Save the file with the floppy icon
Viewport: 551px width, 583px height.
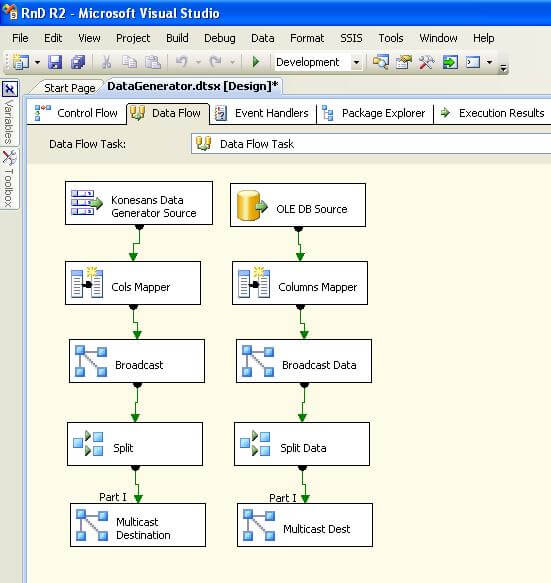(x=55, y=62)
